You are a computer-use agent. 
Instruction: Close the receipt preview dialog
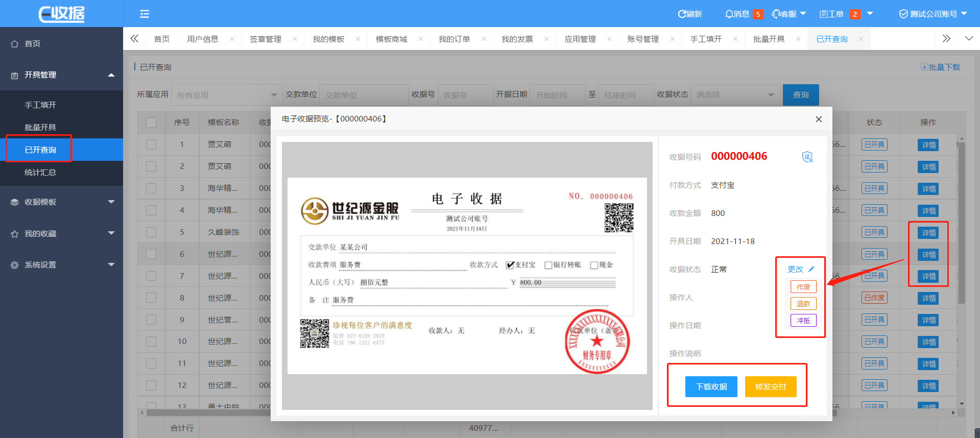[x=819, y=119]
